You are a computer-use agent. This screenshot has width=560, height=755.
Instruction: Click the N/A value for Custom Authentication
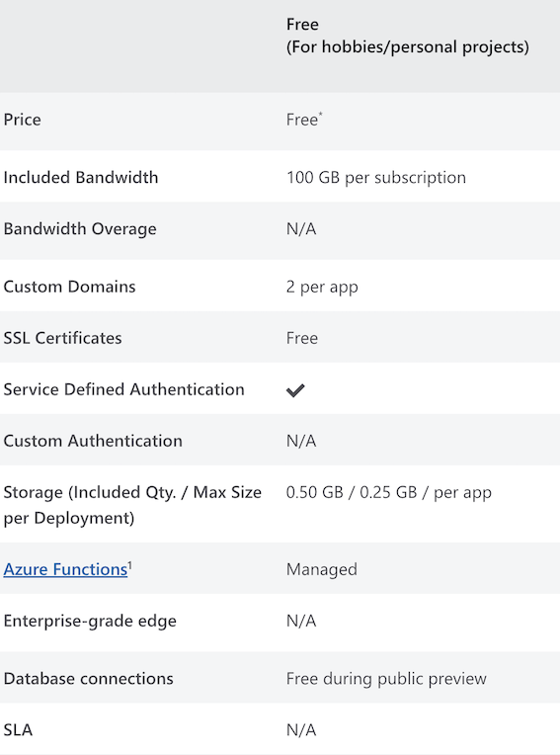pyautogui.click(x=301, y=441)
